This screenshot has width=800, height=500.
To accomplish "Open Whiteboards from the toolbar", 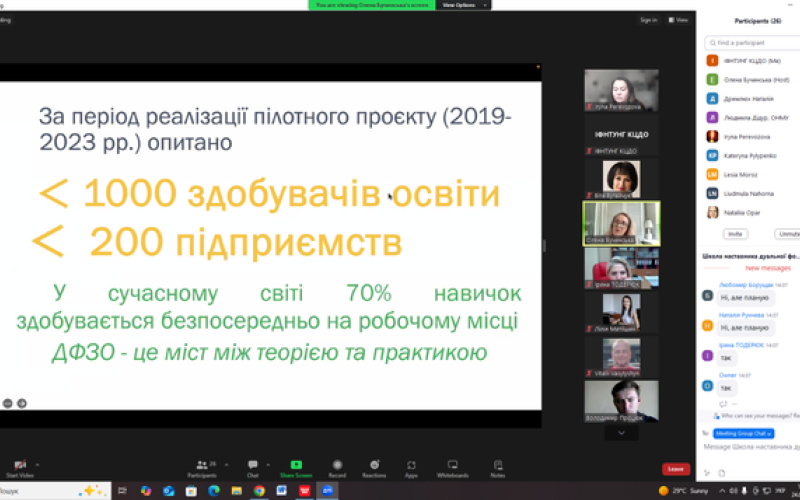I will [453, 468].
